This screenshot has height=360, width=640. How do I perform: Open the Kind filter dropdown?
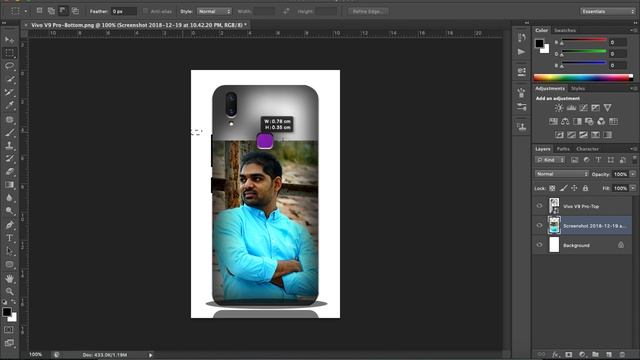(x=550, y=160)
